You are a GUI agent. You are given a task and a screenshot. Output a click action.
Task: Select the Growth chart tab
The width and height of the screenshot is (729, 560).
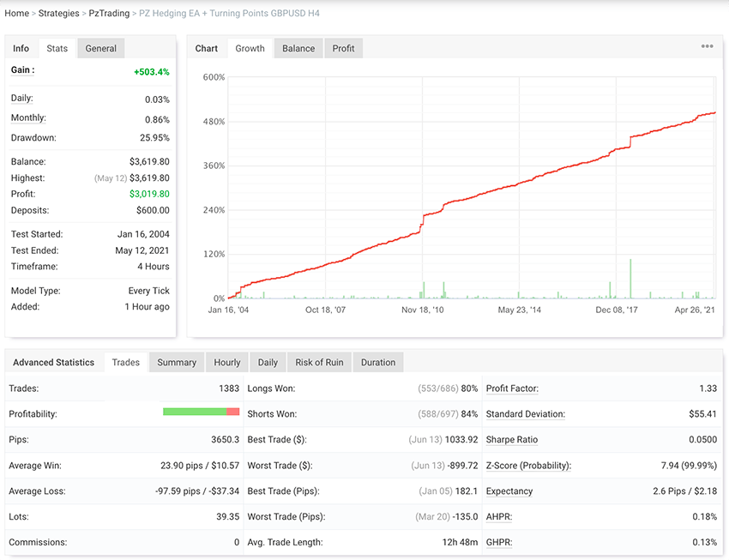click(x=250, y=48)
